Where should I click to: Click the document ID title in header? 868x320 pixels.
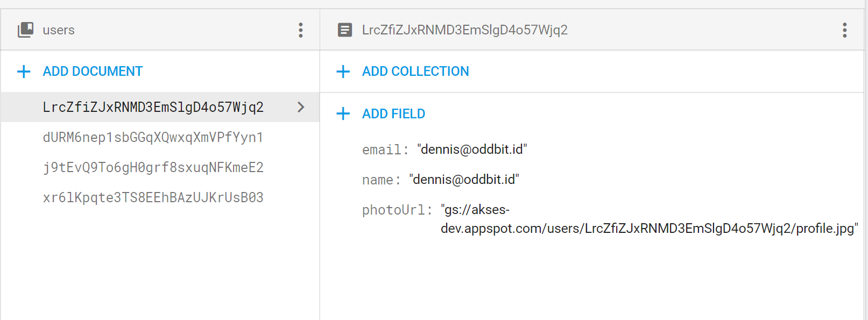(x=465, y=30)
